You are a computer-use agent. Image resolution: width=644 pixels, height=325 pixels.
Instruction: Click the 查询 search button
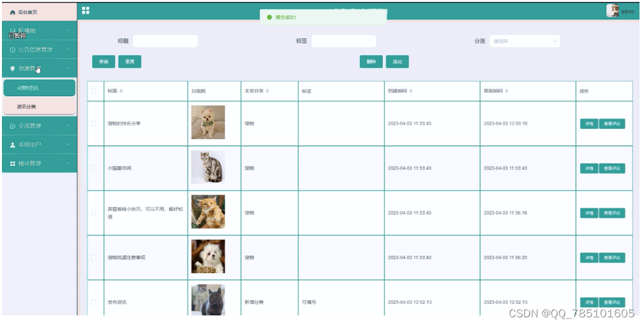click(103, 62)
